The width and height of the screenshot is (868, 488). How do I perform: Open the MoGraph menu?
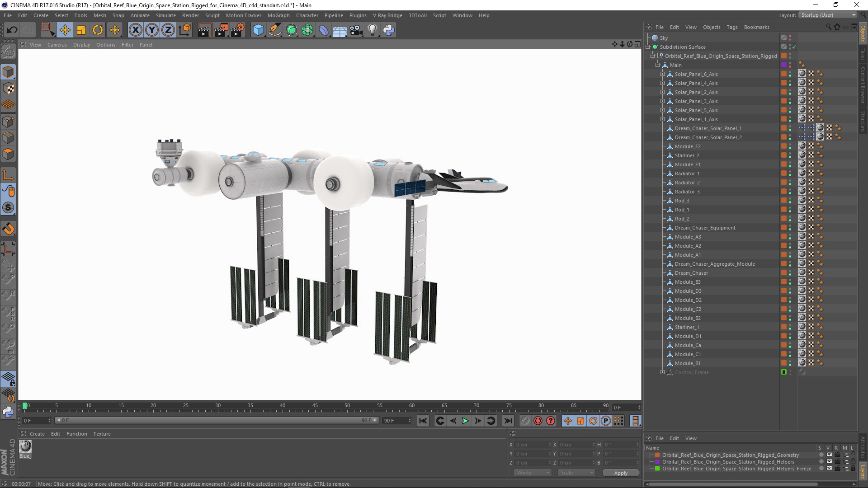(x=278, y=15)
